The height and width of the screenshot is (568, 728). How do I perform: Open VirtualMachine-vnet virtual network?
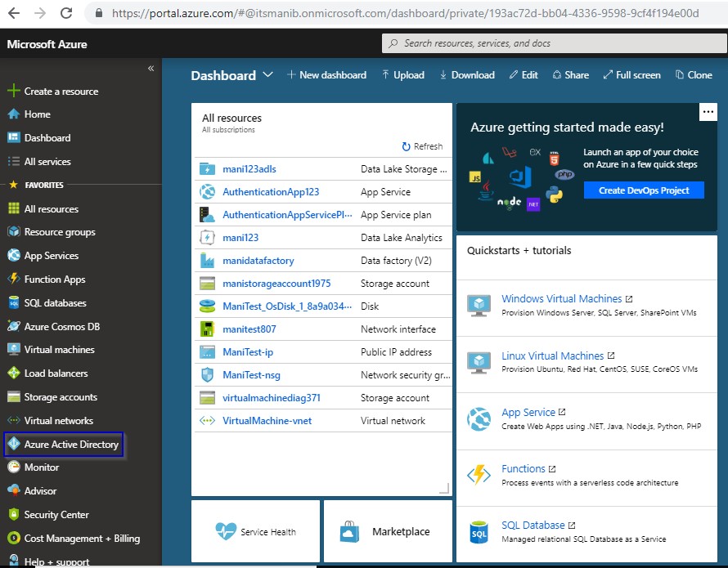pyautogui.click(x=267, y=420)
